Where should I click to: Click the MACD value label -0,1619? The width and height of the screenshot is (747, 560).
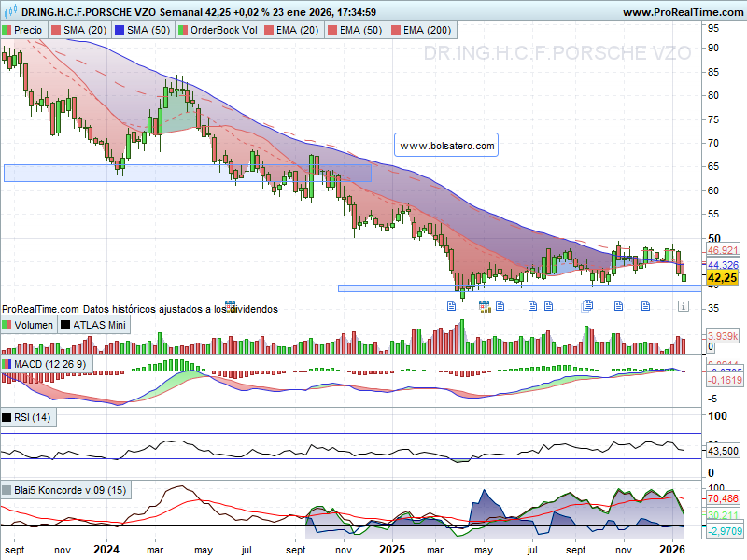point(725,380)
